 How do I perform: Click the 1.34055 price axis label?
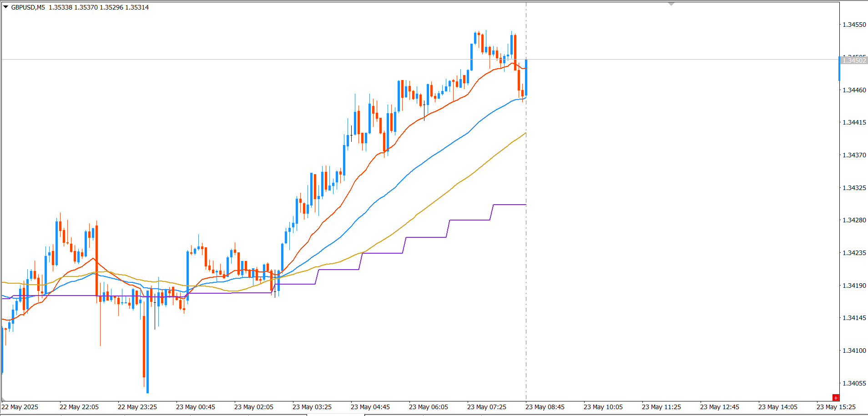(x=854, y=383)
